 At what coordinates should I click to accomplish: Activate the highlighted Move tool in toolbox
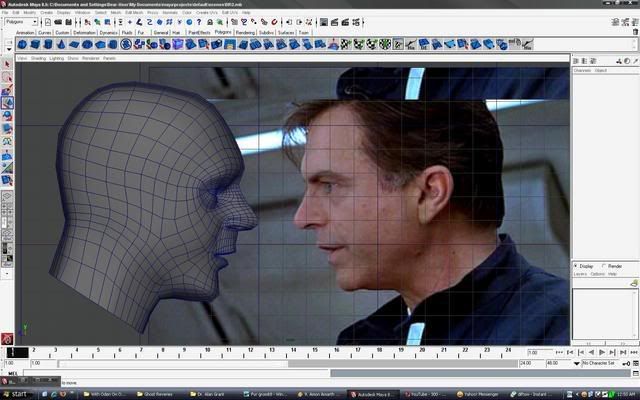click(x=7, y=102)
